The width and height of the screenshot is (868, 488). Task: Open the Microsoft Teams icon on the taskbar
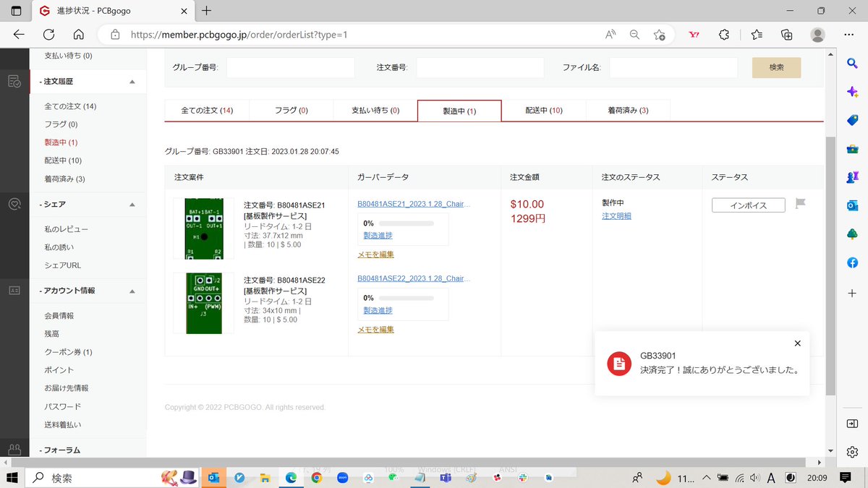[x=446, y=478]
